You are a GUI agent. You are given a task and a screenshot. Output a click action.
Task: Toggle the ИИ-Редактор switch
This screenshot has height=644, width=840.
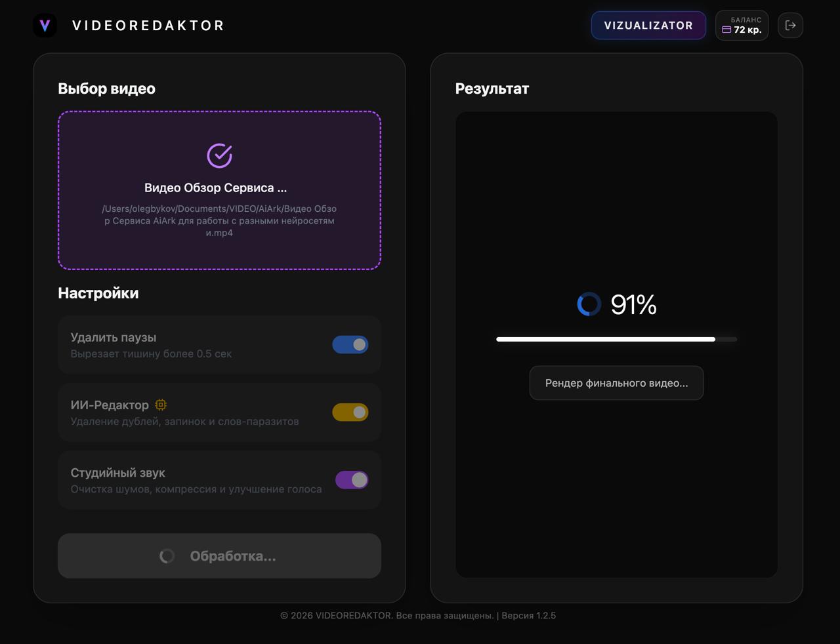pyautogui.click(x=350, y=412)
